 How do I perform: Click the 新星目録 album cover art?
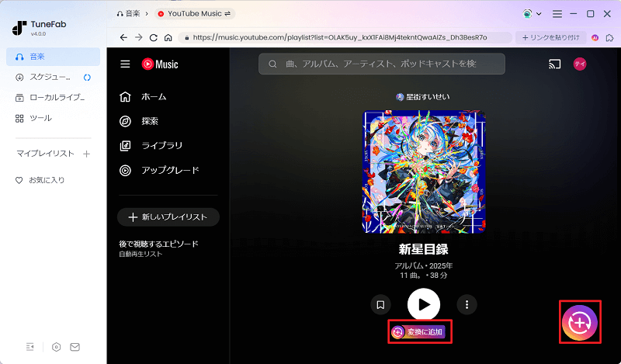(x=424, y=172)
